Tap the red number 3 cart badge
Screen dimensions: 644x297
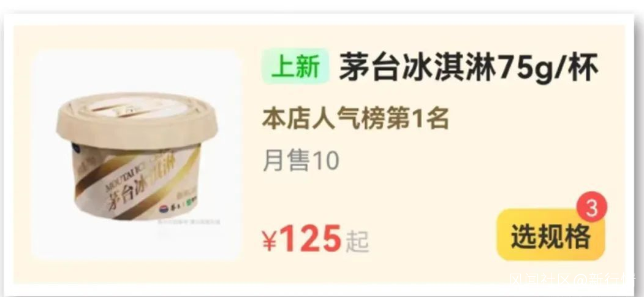[x=591, y=209]
